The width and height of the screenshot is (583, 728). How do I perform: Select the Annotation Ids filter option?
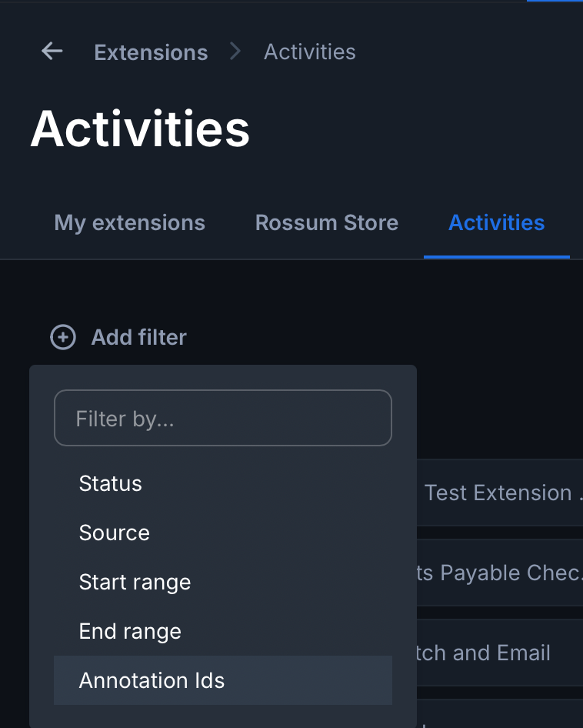pyautogui.click(x=152, y=681)
